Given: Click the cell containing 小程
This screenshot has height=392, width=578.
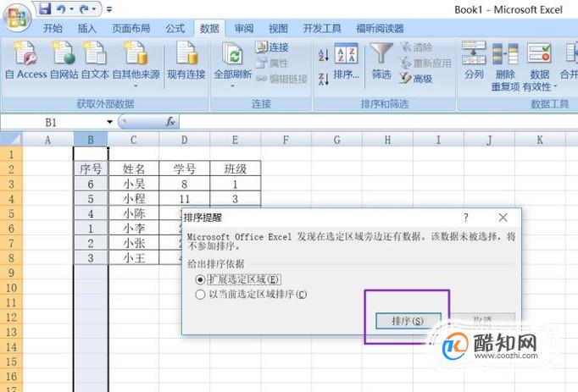Looking at the screenshot, I should pos(133,199).
